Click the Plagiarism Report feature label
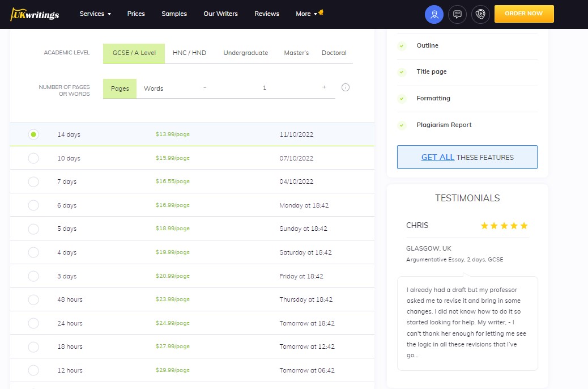 click(x=444, y=125)
